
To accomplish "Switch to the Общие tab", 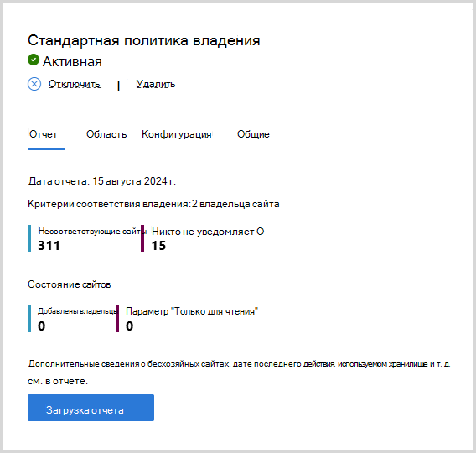I will (x=253, y=134).
